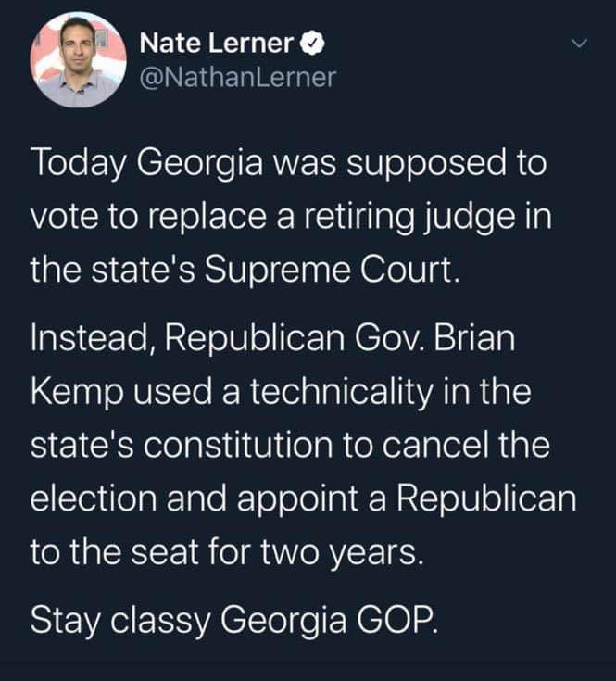The width and height of the screenshot is (616, 681).
Task: Select the paragraph beginning 'Instead, Republican Gov.'
Action: click(x=304, y=445)
